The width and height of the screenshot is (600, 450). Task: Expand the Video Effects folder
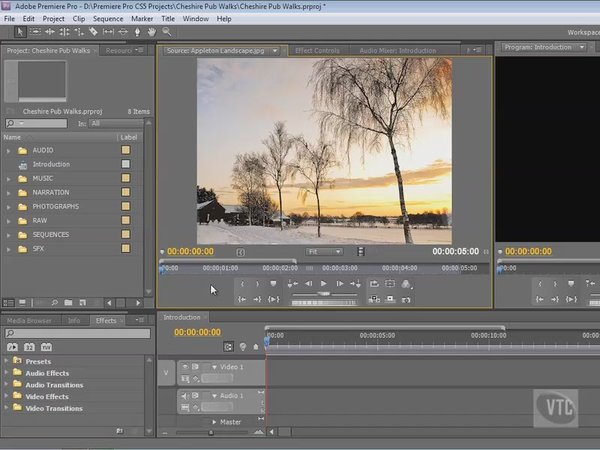click(x=7, y=397)
